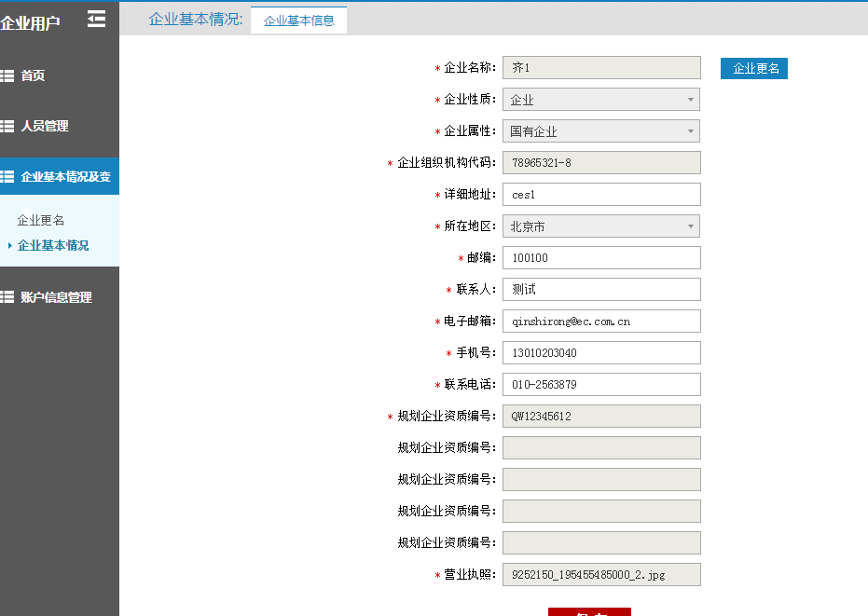This screenshot has width=868, height=616.
Task: Click the grid icon beside 首页
Action: (x=7, y=75)
